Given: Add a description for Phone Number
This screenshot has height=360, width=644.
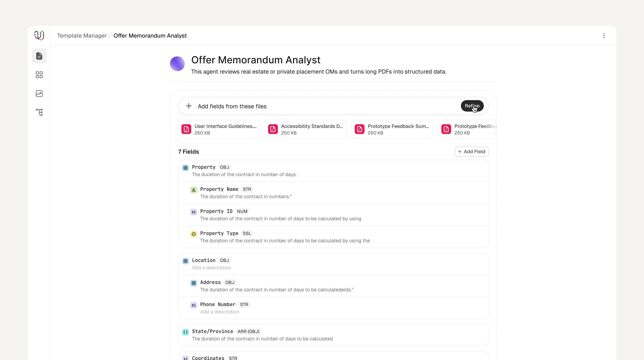Looking at the screenshot, I should click(x=219, y=312).
